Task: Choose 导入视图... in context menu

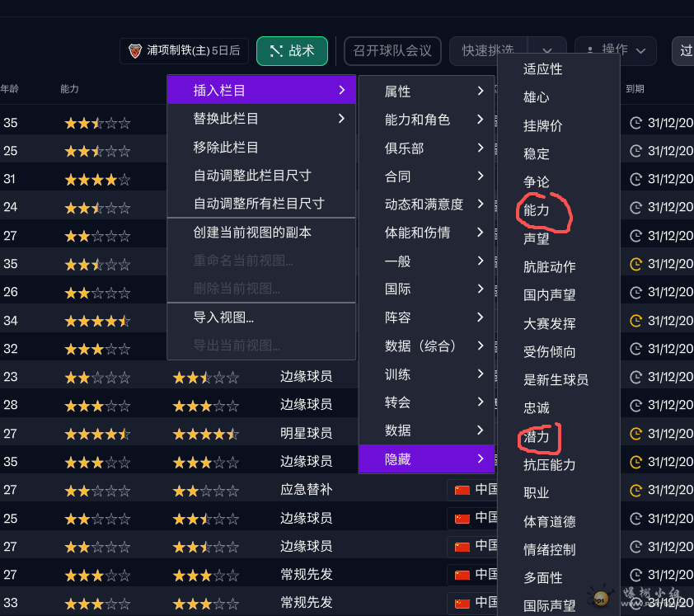Action: point(223,317)
